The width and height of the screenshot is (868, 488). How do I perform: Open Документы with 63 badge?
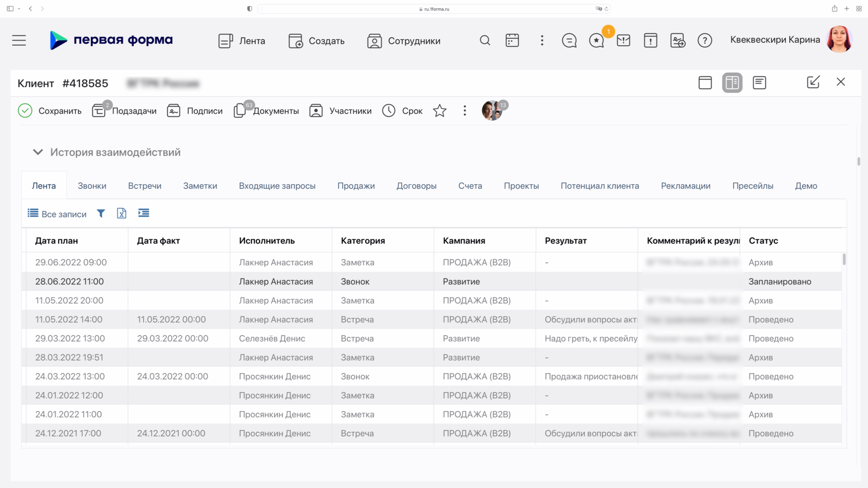pyautogui.click(x=267, y=111)
